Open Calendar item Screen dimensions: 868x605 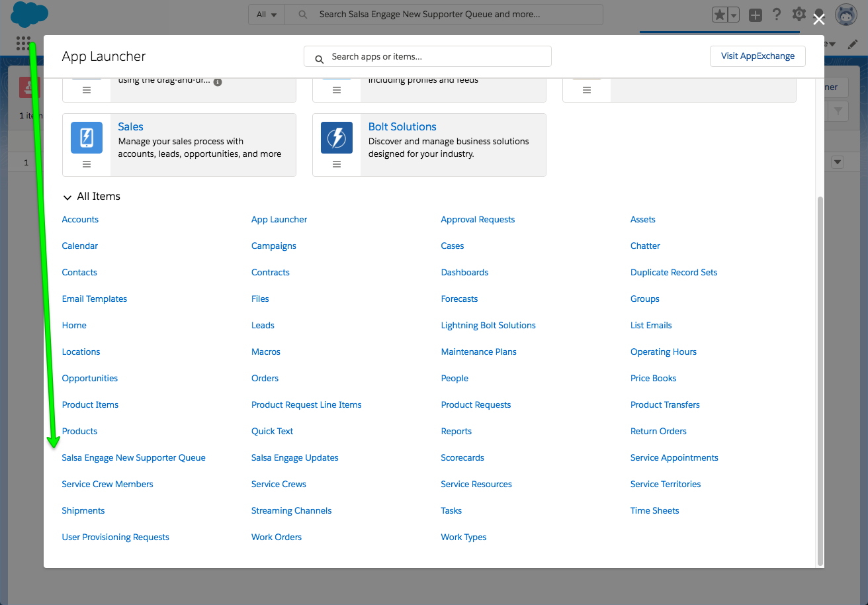pyautogui.click(x=79, y=246)
